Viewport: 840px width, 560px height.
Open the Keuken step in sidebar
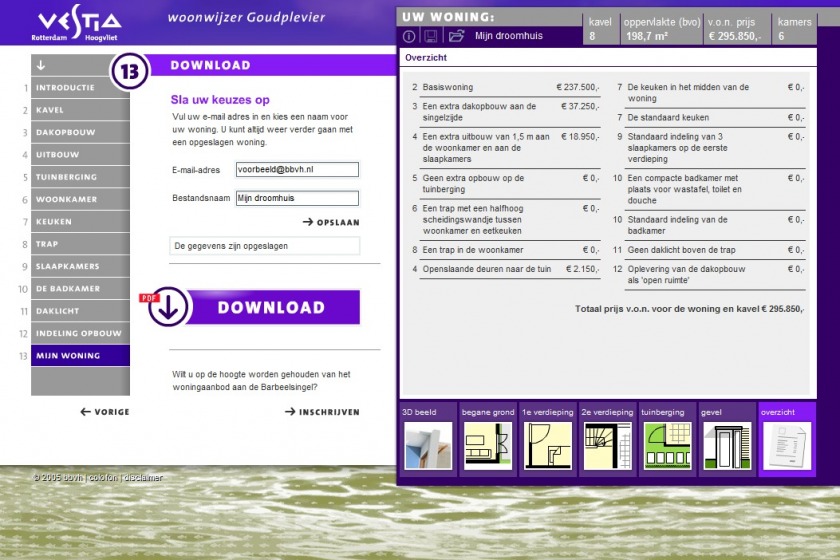[x=54, y=222]
